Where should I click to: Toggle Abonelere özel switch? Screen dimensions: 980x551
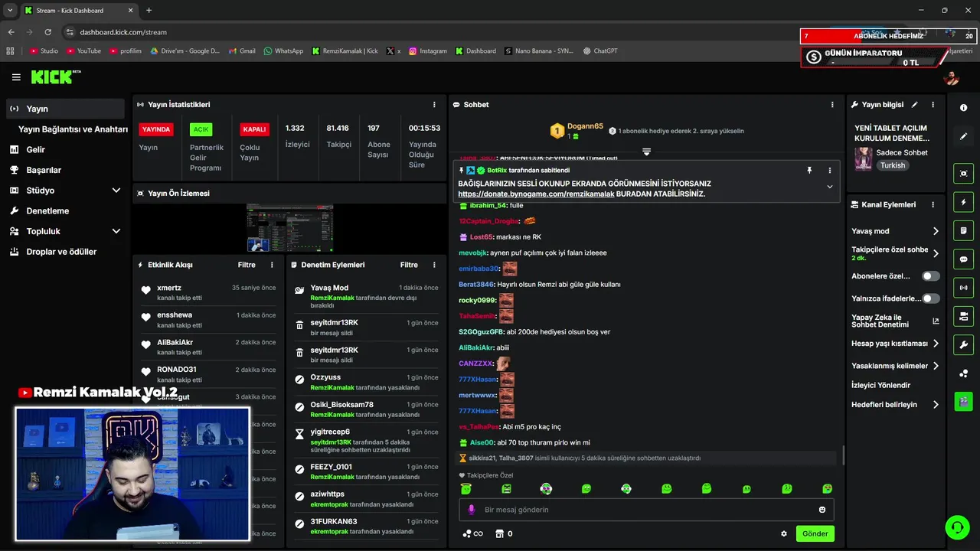(930, 276)
